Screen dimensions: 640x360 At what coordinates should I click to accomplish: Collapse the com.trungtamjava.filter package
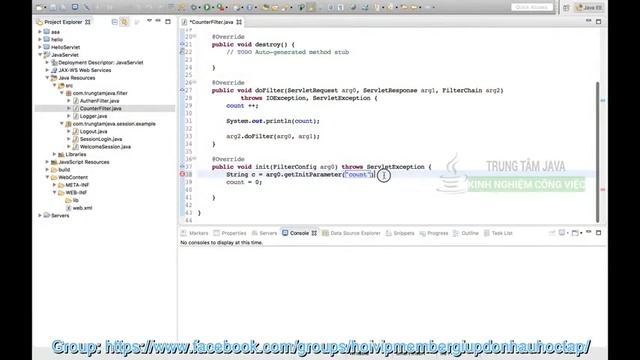(x=62, y=93)
